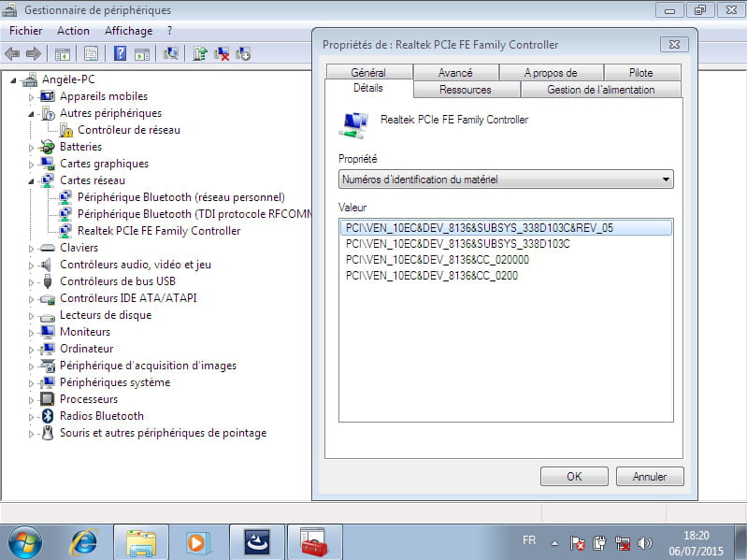Select hardware ID ending with REV_05
This screenshot has height=560, width=747.
coord(506,227)
